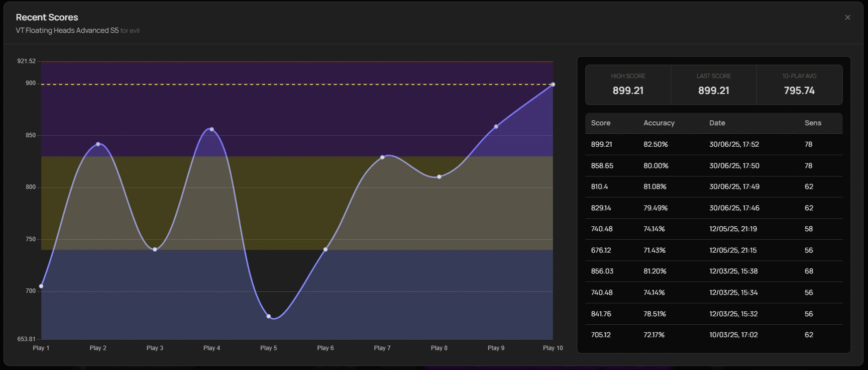This screenshot has width=868, height=370.
Task: Click the Score column header
Action: [601, 123]
